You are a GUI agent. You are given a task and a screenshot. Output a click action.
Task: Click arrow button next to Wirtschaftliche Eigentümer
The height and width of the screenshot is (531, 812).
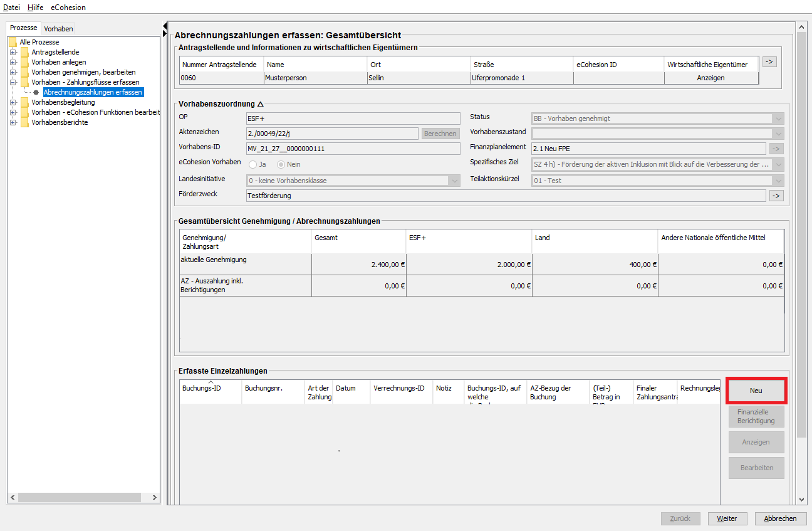[769, 61]
